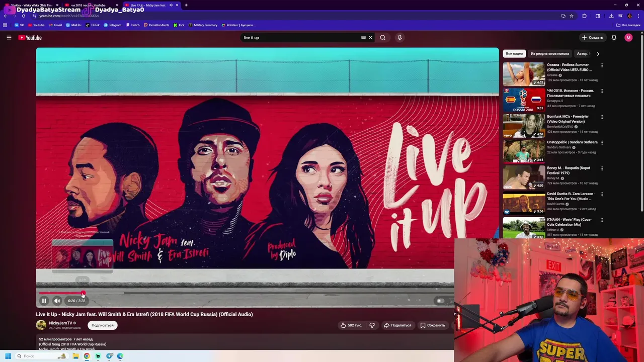Open the 'Все закладки' bookmarks folder

[629, 25]
